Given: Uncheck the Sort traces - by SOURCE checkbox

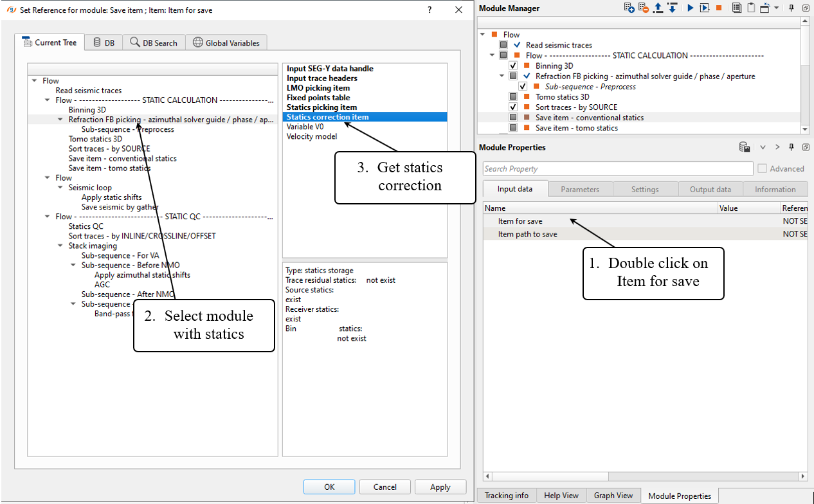Looking at the screenshot, I should click(x=513, y=107).
